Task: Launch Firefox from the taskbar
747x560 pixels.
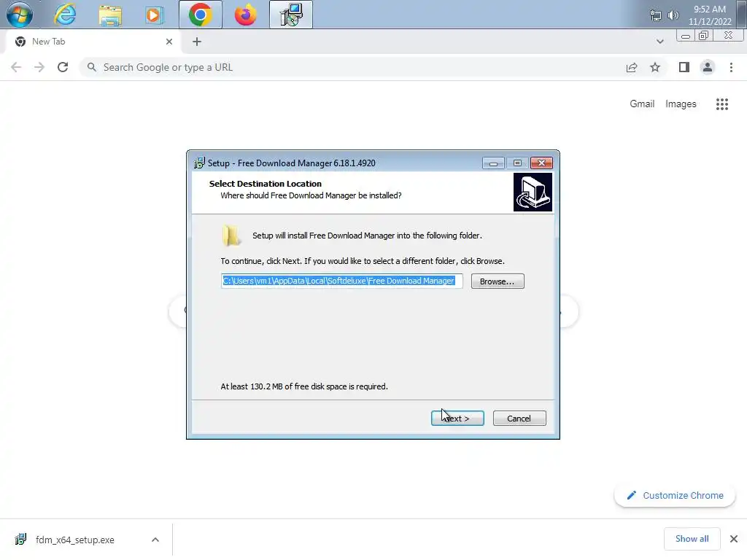Action: (x=245, y=15)
